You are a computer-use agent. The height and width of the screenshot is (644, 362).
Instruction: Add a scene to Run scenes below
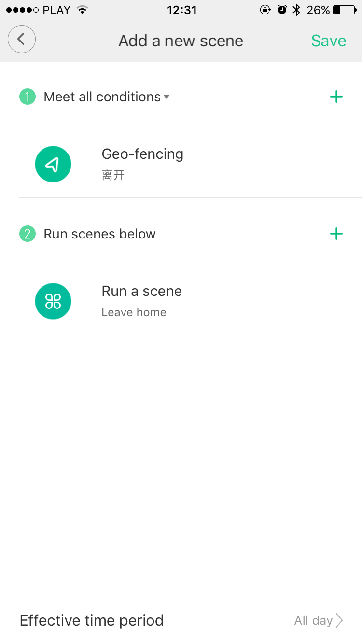(336, 234)
